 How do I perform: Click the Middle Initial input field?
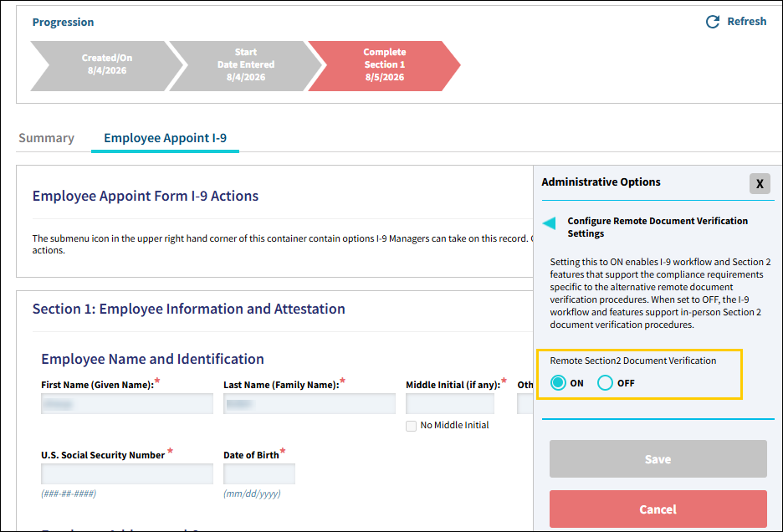(450, 404)
